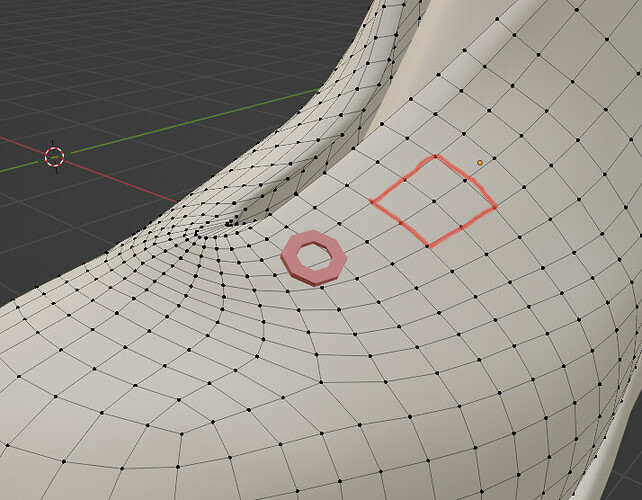Click the empty dark grid floor area
The image size is (642, 500).
[x=123, y=61]
